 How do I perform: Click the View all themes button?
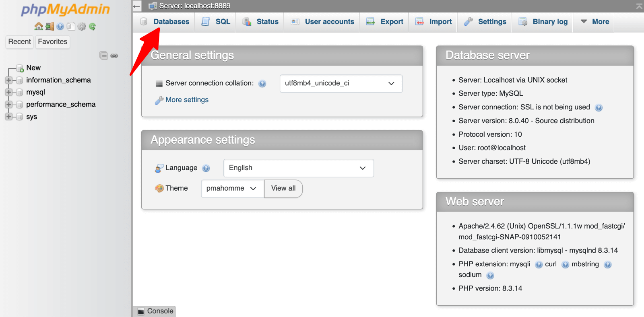point(283,189)
